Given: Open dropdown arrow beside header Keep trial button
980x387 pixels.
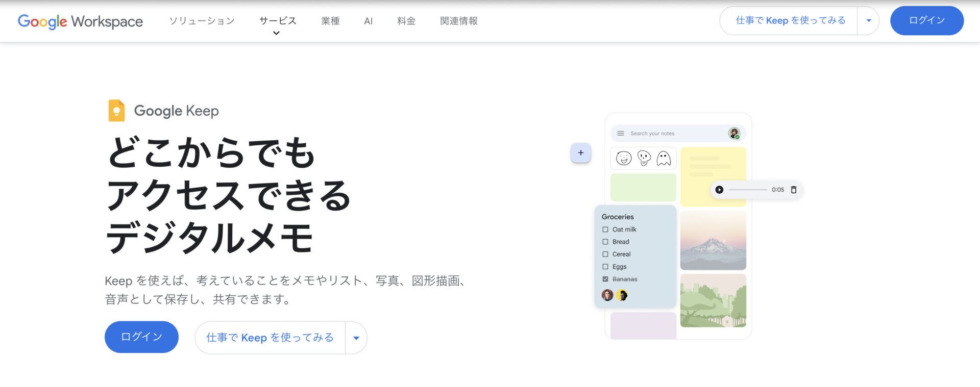Looking at the screenshot, I should [869, 21].
